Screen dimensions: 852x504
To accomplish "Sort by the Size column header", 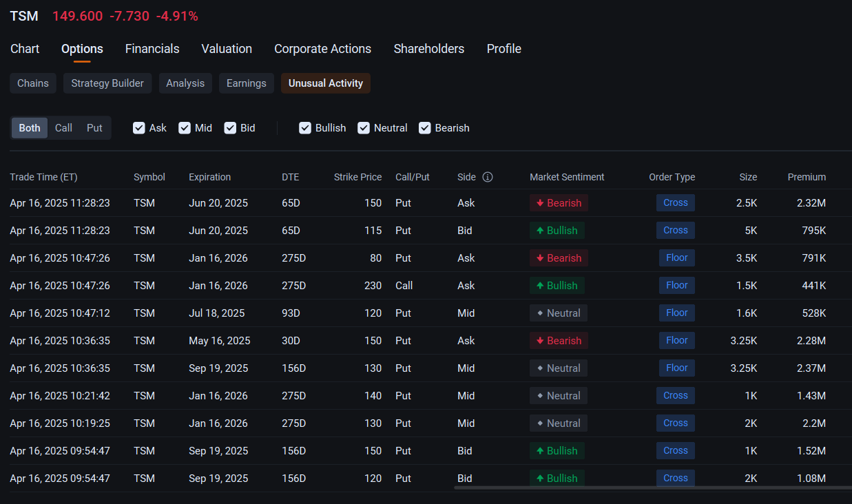I will (x=748, y=177).
